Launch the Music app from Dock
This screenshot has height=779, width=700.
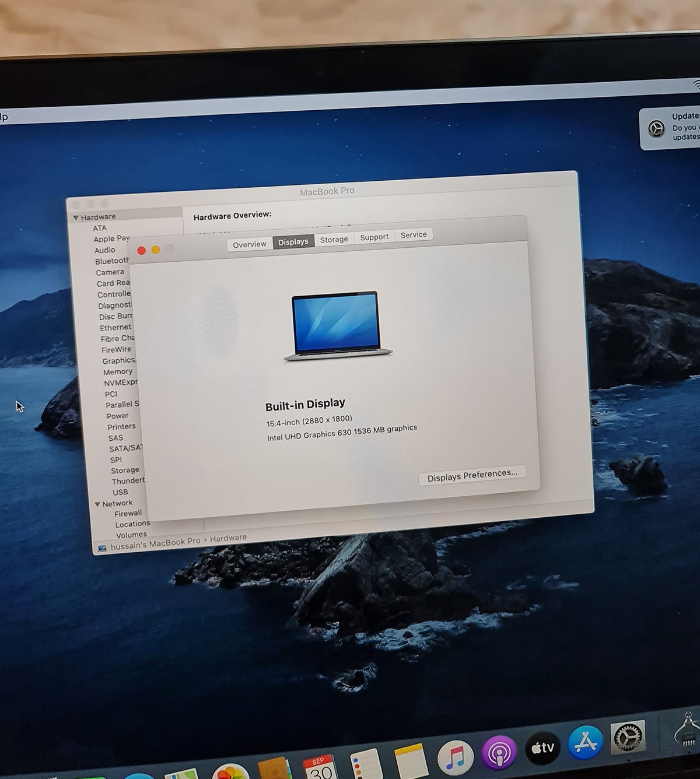tap(455, 757)
